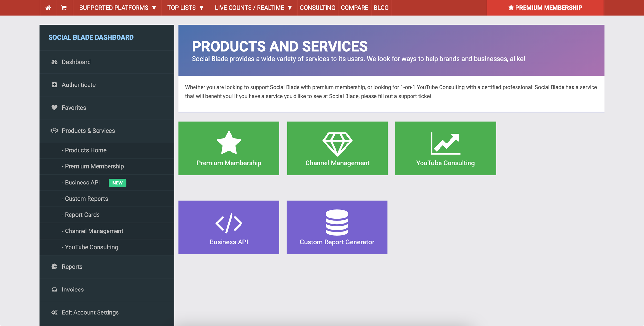The image size is (644, 326).
Task: Open the Custom Report Generator tile label
Action: point(337,242)
